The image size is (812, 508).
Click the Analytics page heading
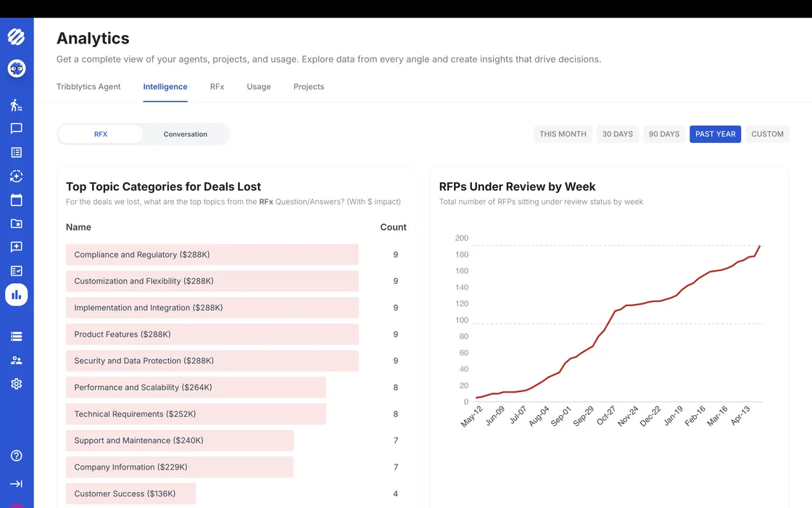pos(93,38)
